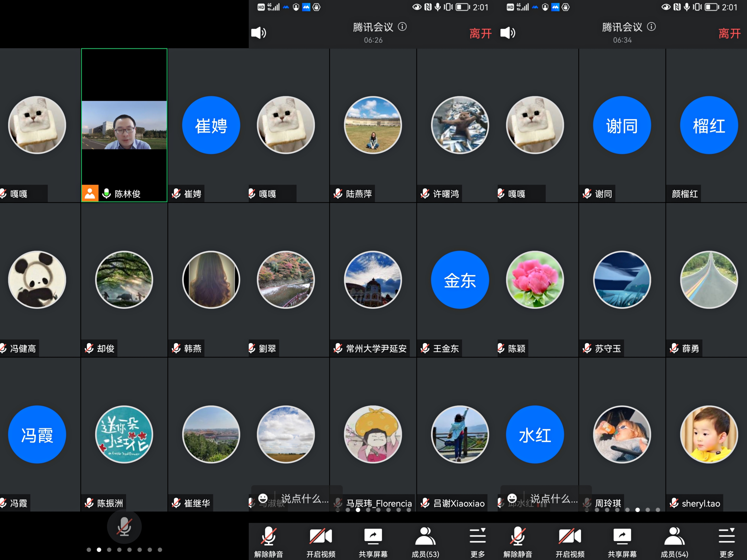Focus the 说点什么 chat field in 06:26 meeting
This screenshot has width=747, height=560.
(305, 498)
